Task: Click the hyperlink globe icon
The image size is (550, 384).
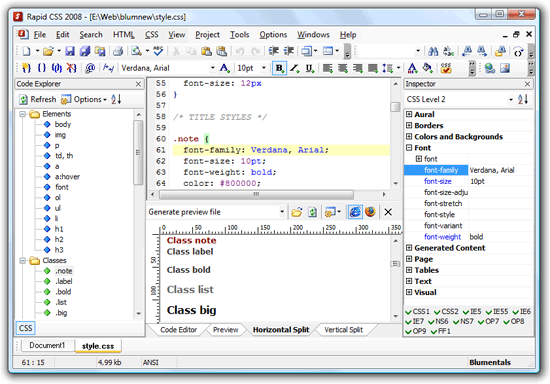Action: 490,68
